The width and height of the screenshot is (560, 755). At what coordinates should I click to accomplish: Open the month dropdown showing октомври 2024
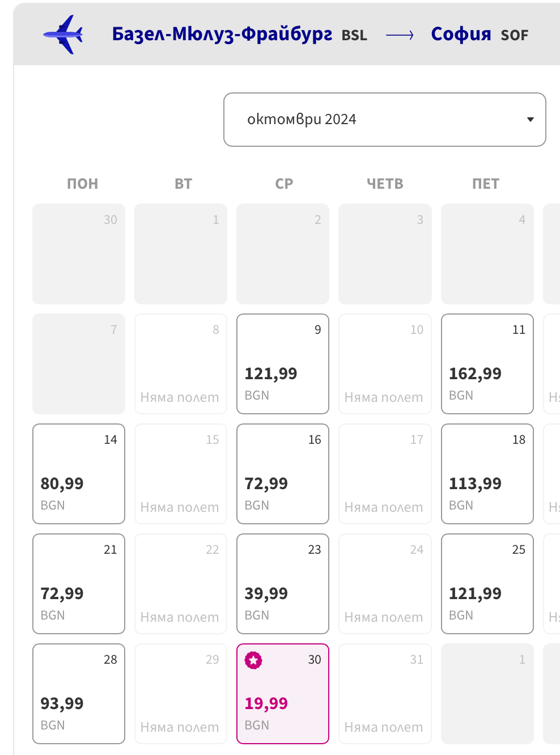point(384,120)
